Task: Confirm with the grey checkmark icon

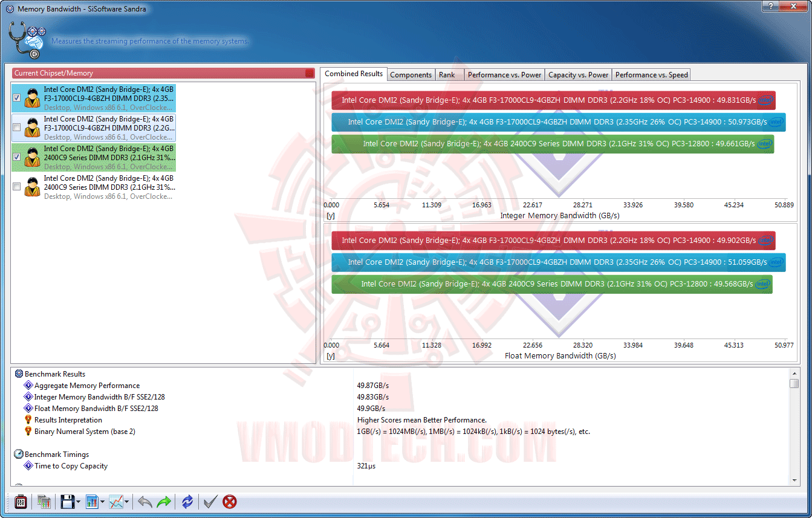Action: coord(210,502)
